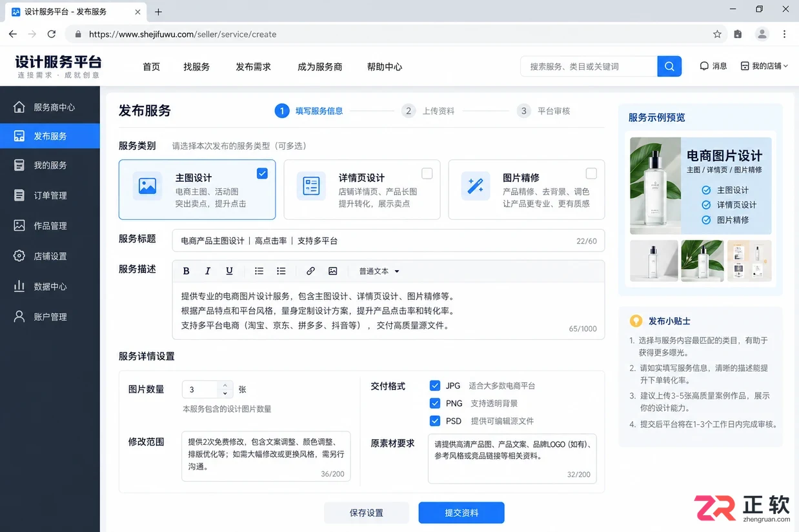Select the green leaf preview thumbnail

coord(702,261)
